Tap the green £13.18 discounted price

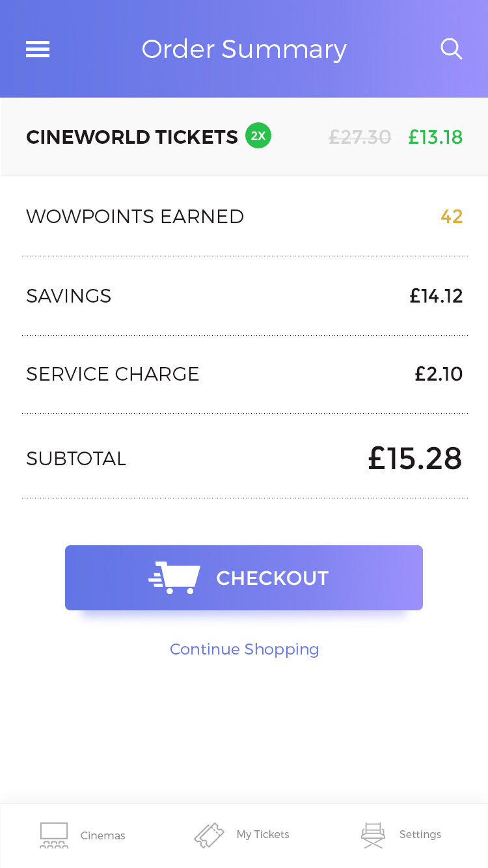point(435,137)
